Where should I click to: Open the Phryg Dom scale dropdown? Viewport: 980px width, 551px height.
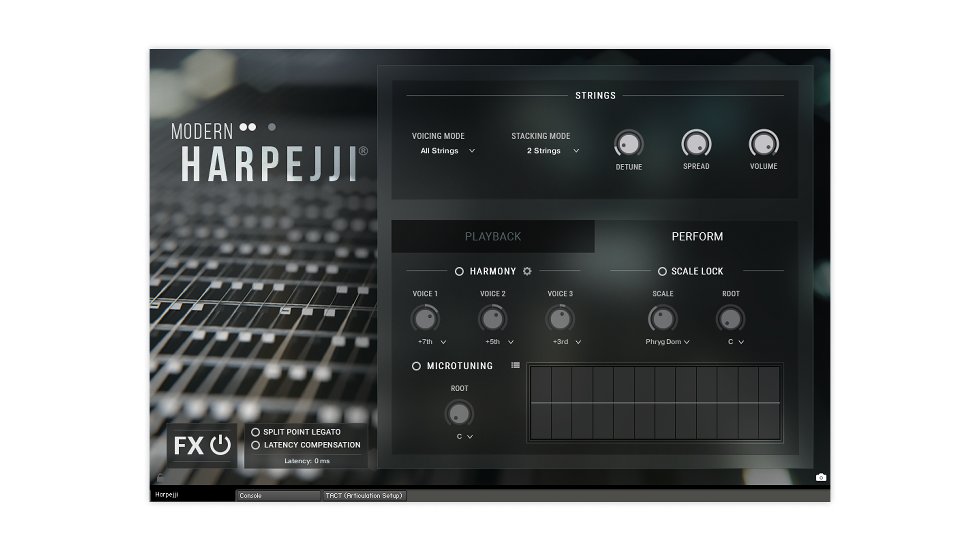667,342
